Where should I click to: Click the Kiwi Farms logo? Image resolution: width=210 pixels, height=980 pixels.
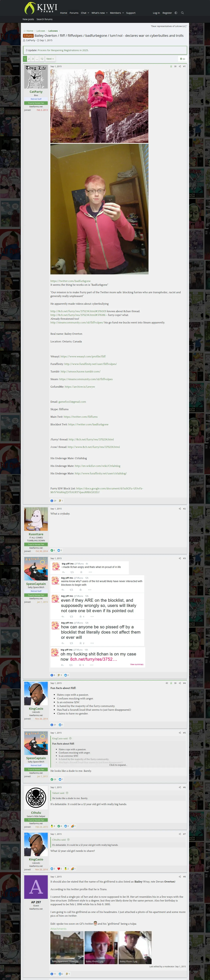click(x=40, y=8)
